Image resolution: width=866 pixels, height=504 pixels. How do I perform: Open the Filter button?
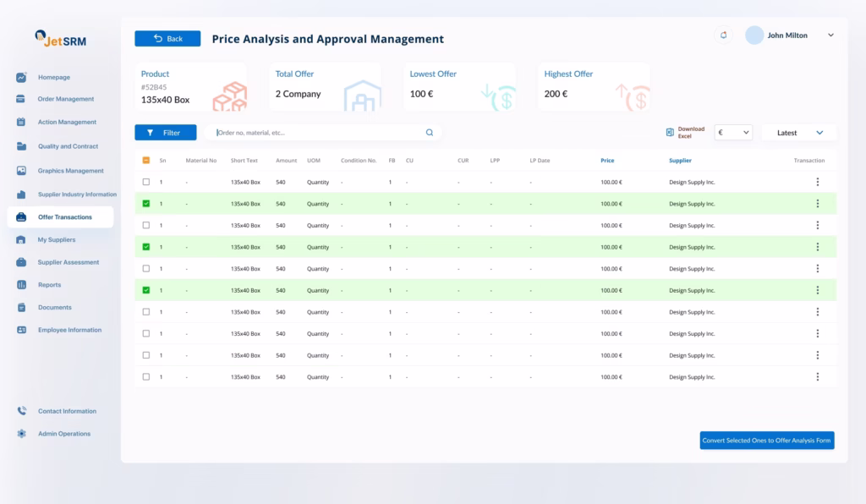(x=165, y=133)
